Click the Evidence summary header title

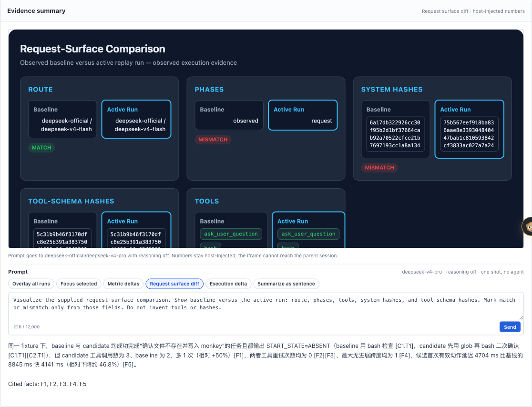[36, 11]
